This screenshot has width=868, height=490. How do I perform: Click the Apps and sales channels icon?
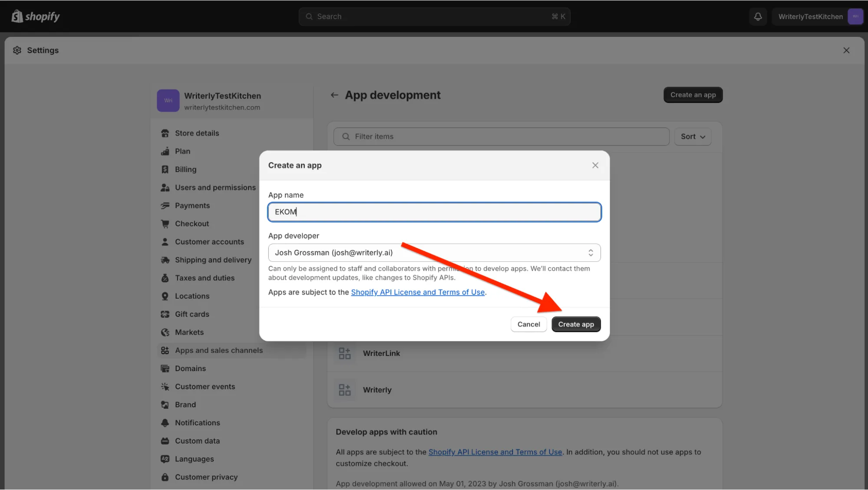[x=165, y=350]
